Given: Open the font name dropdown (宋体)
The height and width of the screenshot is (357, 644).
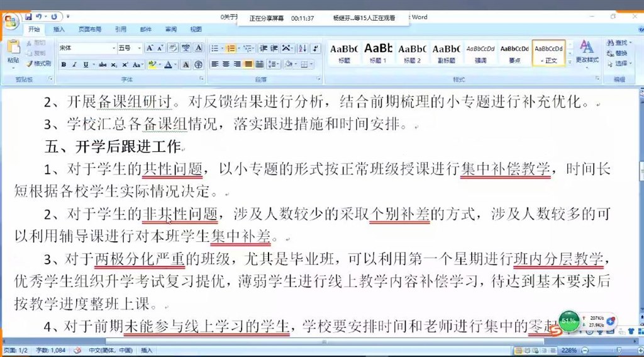Looking at the screenshot, I should pos(114,48).
